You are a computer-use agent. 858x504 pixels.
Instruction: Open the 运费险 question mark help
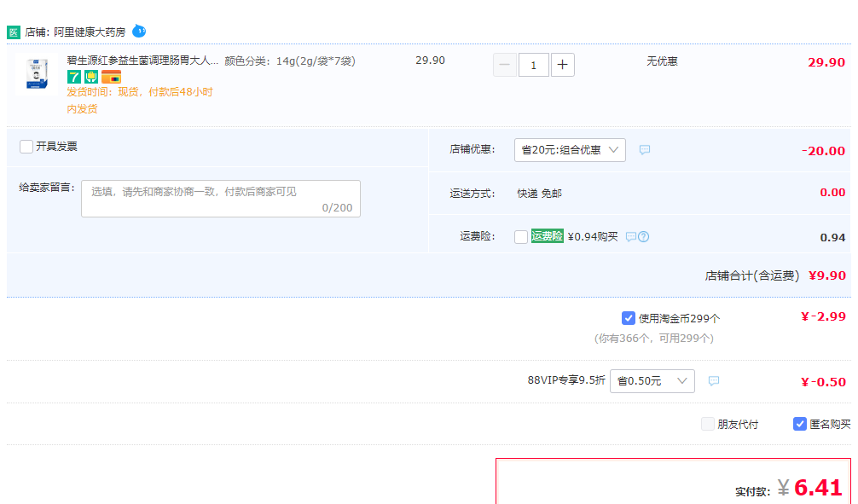coord(643,237)
